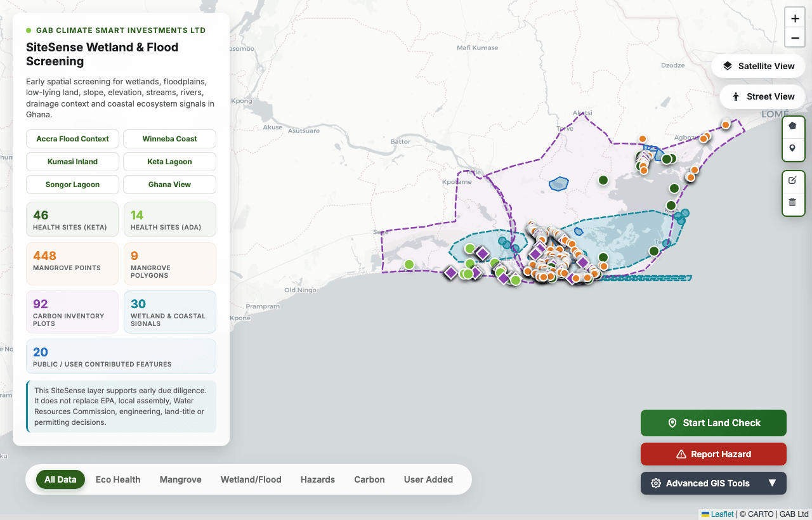
Task: Click the 46 Health Sites (Keta) card
Action: (x=72, y=219)
